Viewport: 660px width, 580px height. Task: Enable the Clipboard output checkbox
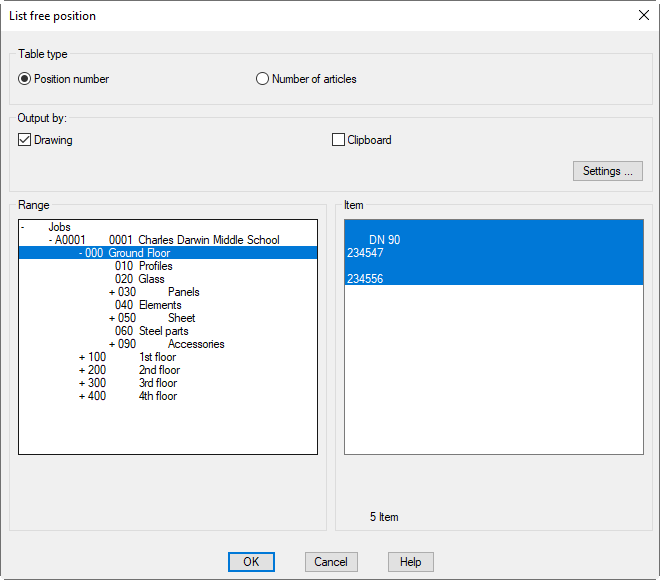pyautogui.click(x=338, y=140)
